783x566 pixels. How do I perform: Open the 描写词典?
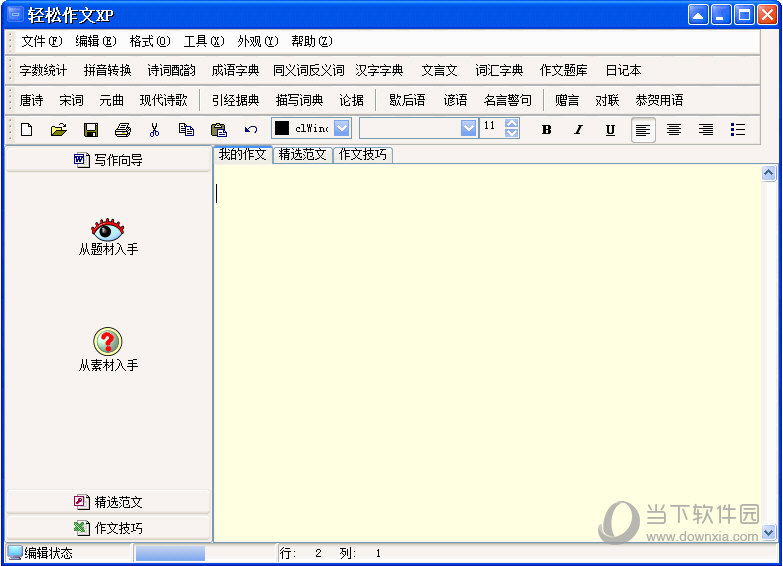click(x=299, y=100)
